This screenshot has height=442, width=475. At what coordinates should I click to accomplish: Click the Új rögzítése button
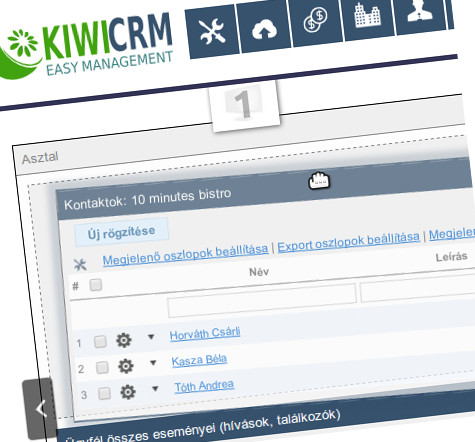click(x=122, y=232)
